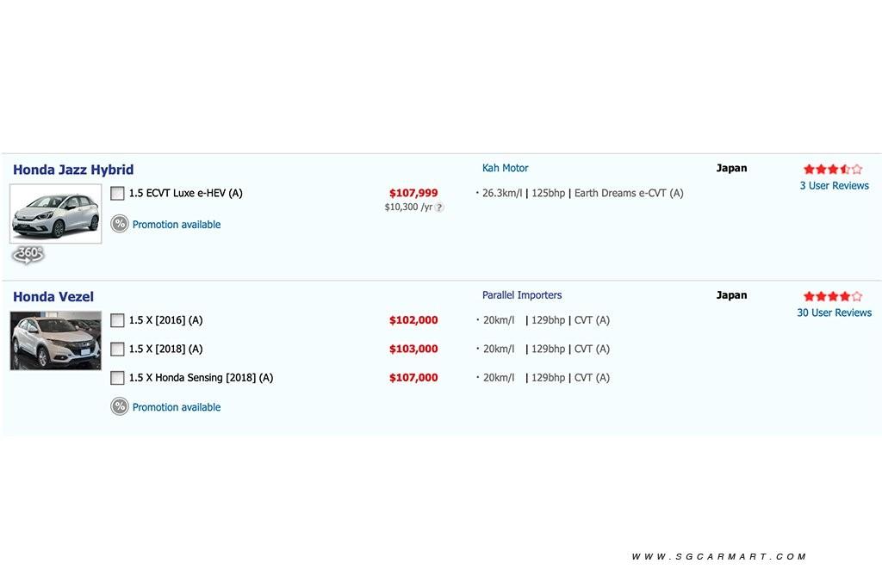This screenshot has width=882, height=588.
Task: Tick the 1.5 X [2018] (A) checkbox
Action: [117, 349]
